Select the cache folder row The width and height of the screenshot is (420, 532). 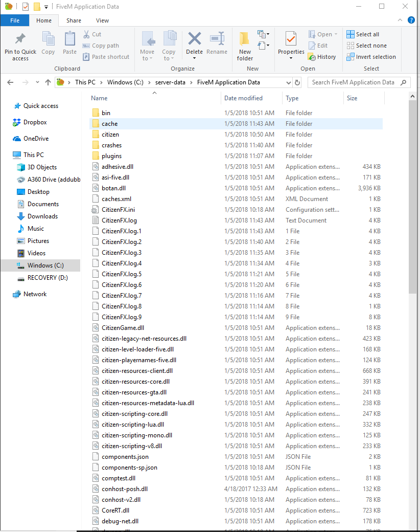tap(236, 124)
